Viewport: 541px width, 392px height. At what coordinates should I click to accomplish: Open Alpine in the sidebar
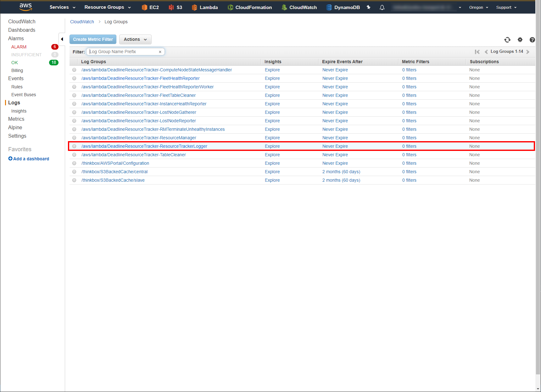(x=15, y=127)
